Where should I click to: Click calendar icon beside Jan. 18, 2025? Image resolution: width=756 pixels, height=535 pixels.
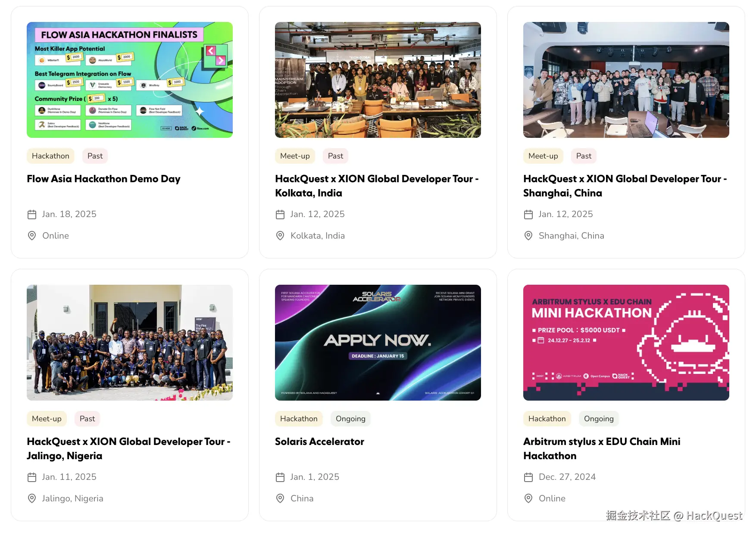click(32, 215)
